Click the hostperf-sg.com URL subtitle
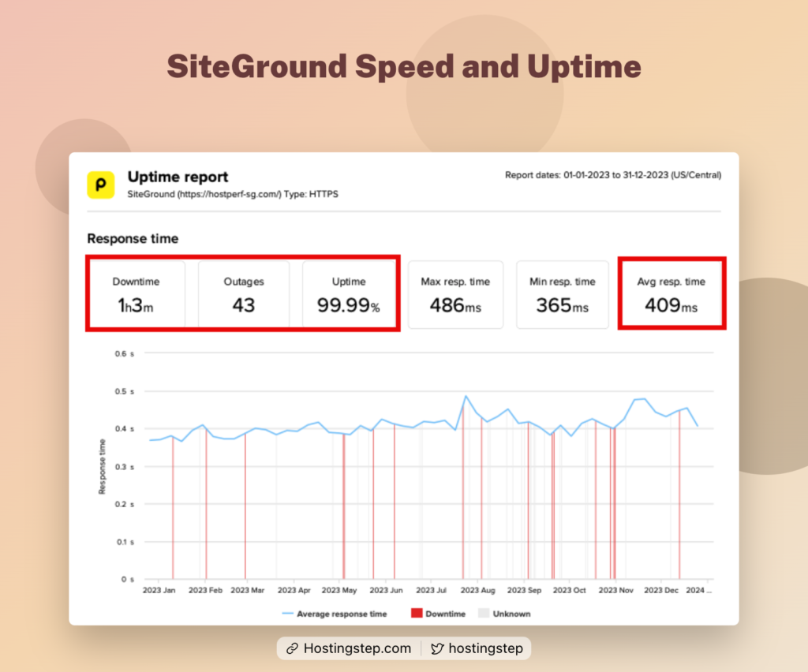 tap(233, 194)
